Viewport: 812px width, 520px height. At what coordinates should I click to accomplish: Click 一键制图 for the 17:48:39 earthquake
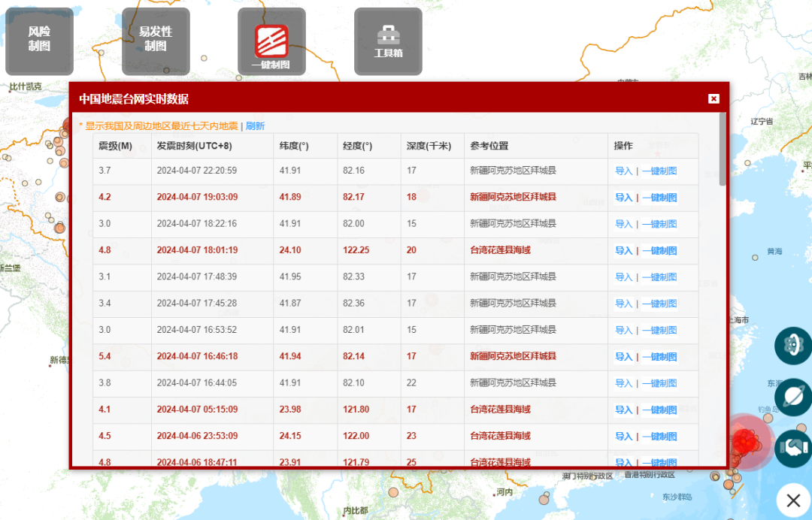point(660,277)
